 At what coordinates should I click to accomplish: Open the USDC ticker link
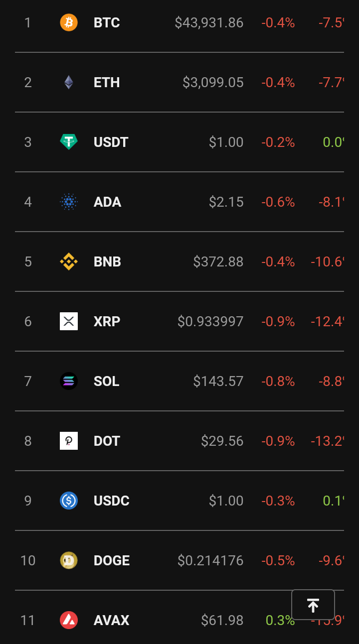pos(112,501)
